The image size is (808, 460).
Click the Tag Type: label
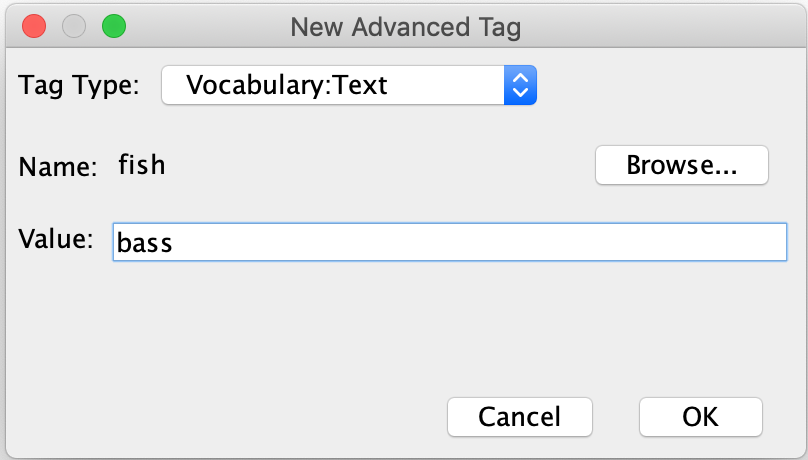80,86
